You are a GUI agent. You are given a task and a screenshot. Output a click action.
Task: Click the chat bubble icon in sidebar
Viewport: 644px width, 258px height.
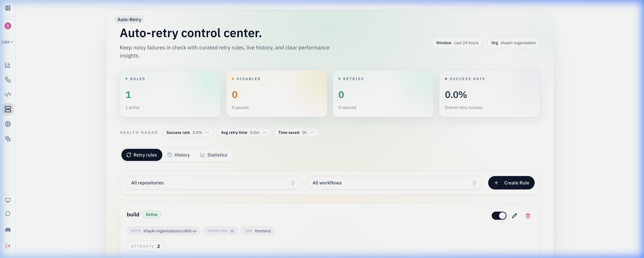[x=8, y=214]
